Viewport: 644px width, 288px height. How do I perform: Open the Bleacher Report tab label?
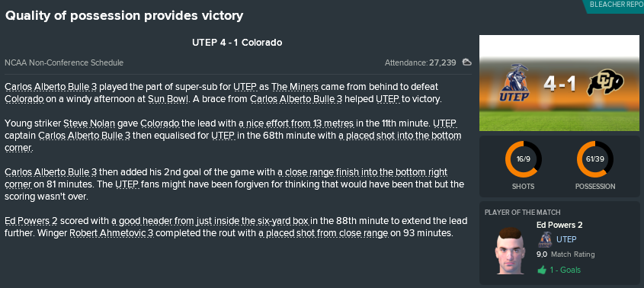pyautogui.click(x=616, y=5)
